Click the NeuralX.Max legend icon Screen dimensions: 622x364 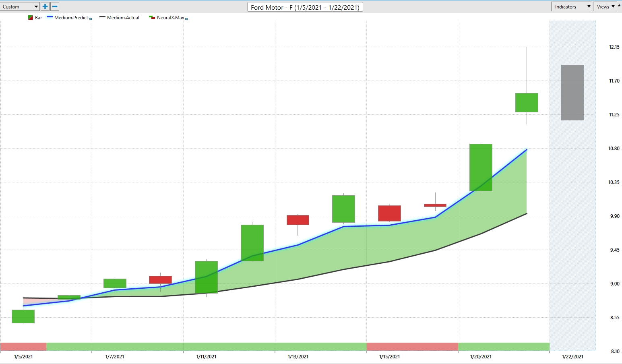click(152, 18)
